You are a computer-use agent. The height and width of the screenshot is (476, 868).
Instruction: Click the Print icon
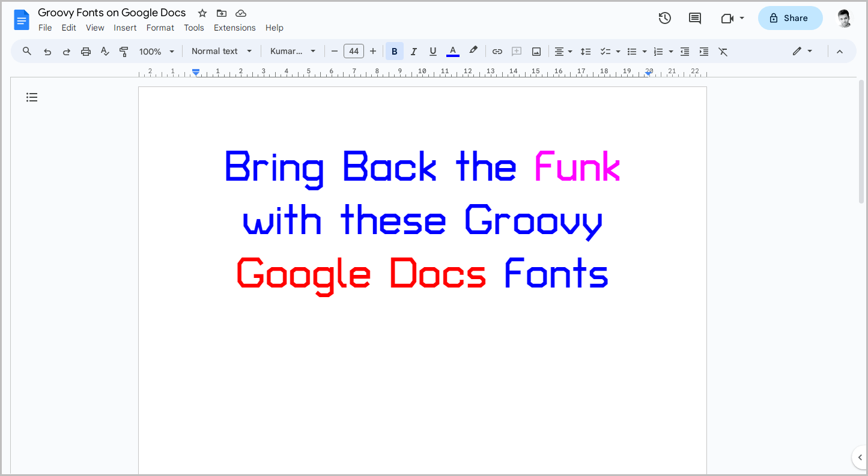tap(85, 51)
